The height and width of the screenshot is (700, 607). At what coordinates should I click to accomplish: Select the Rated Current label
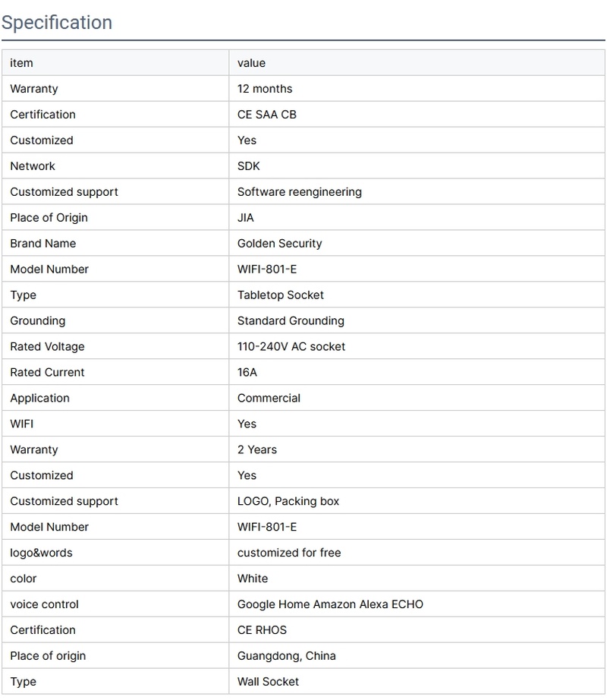coord(47,373)
